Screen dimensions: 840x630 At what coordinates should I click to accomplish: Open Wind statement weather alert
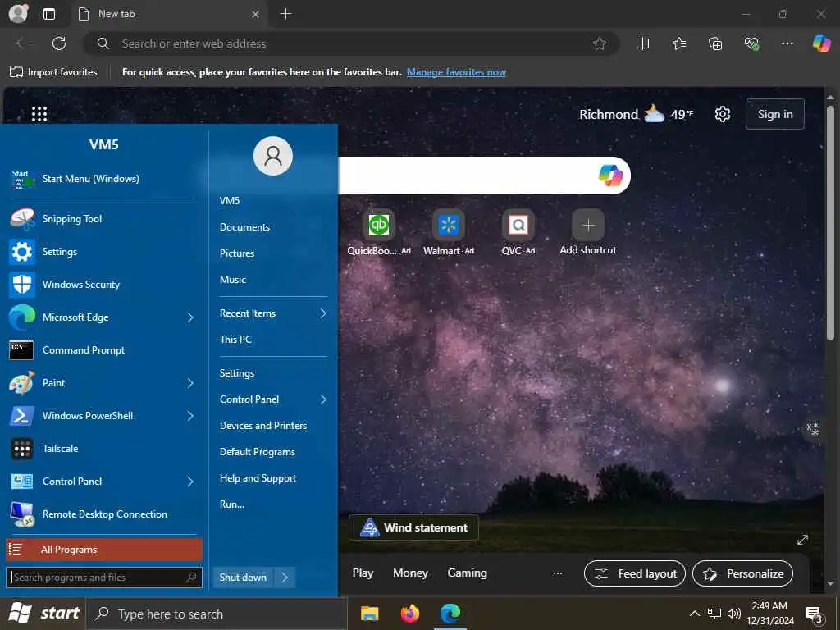(413, 527)
